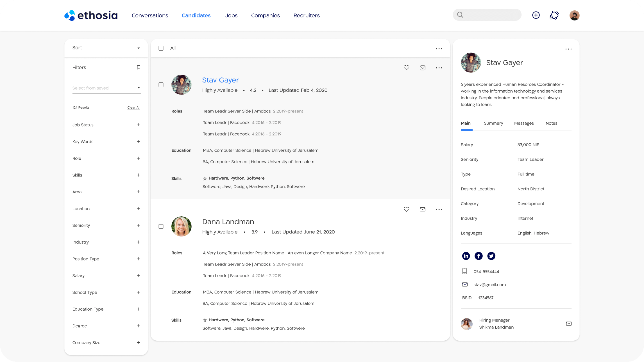Favorite Stav Gayer using the heart icon
Screen dimensions: 644x362
coord(406,67)
